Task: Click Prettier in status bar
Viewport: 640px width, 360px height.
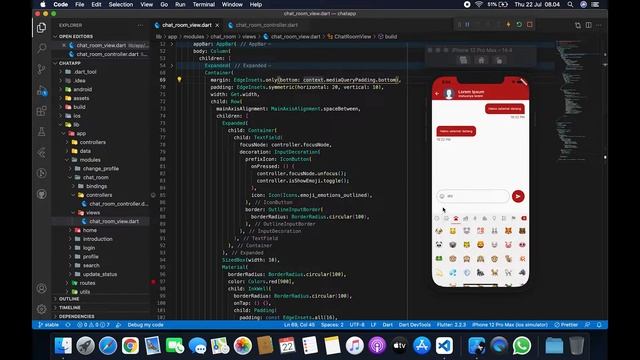Action: tap(566, 325)
